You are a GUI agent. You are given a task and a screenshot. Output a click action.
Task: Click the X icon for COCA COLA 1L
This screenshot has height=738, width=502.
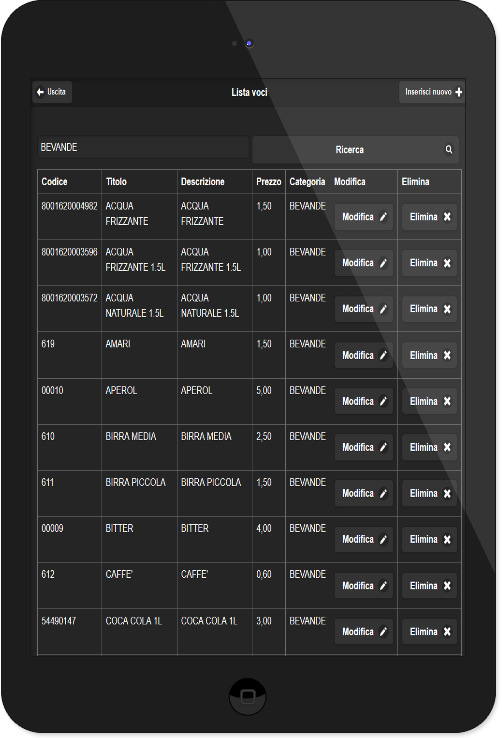tap(447, 632)
